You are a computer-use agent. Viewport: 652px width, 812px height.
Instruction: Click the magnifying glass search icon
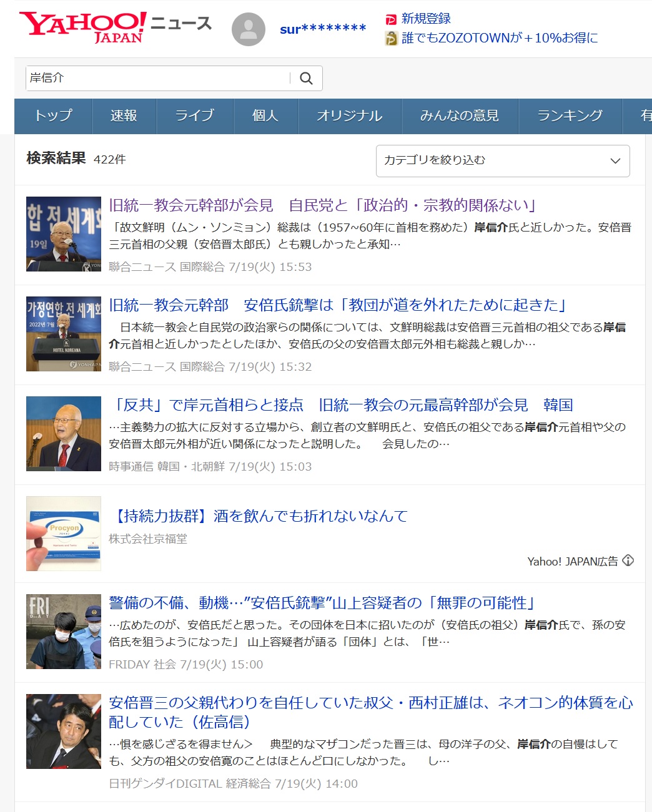coord(306,79)
